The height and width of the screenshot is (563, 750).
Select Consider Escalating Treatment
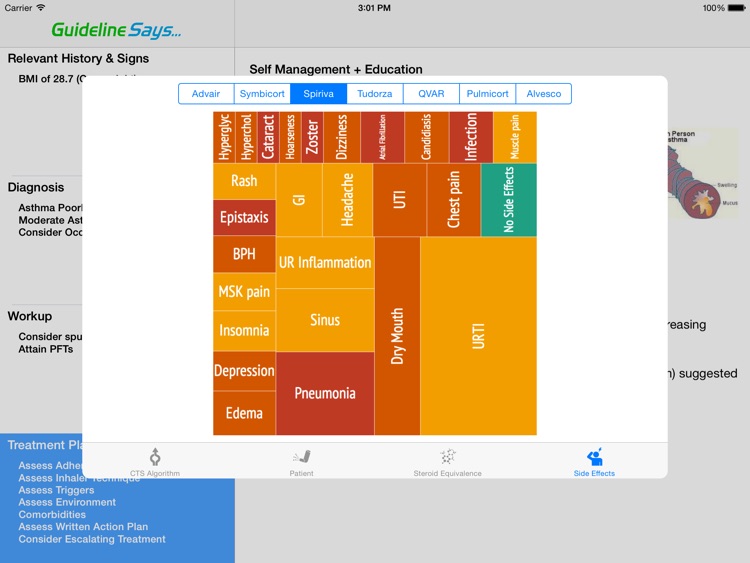[x=92, y=539]
